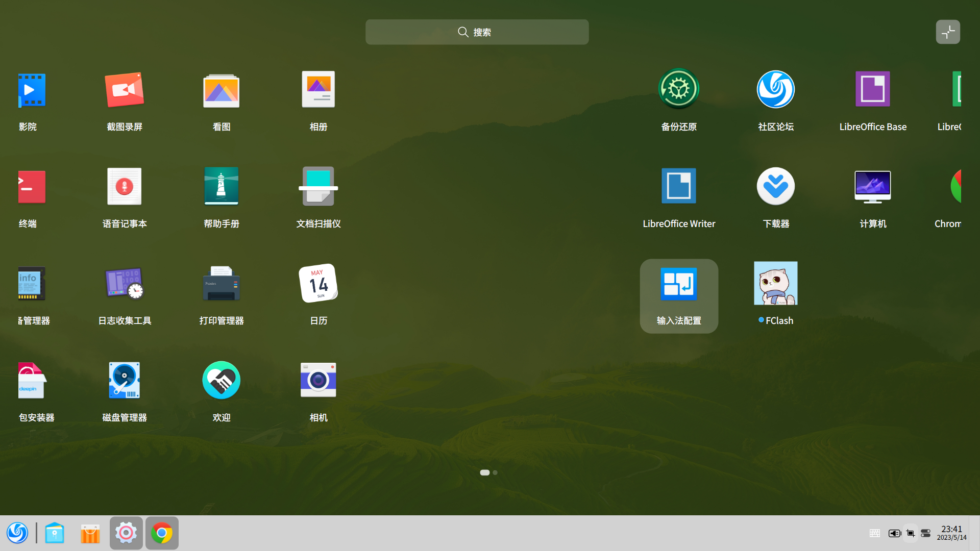980x551 pixels.
Task: Open the control center from the taskbar
Action: (x=126, y=533)
